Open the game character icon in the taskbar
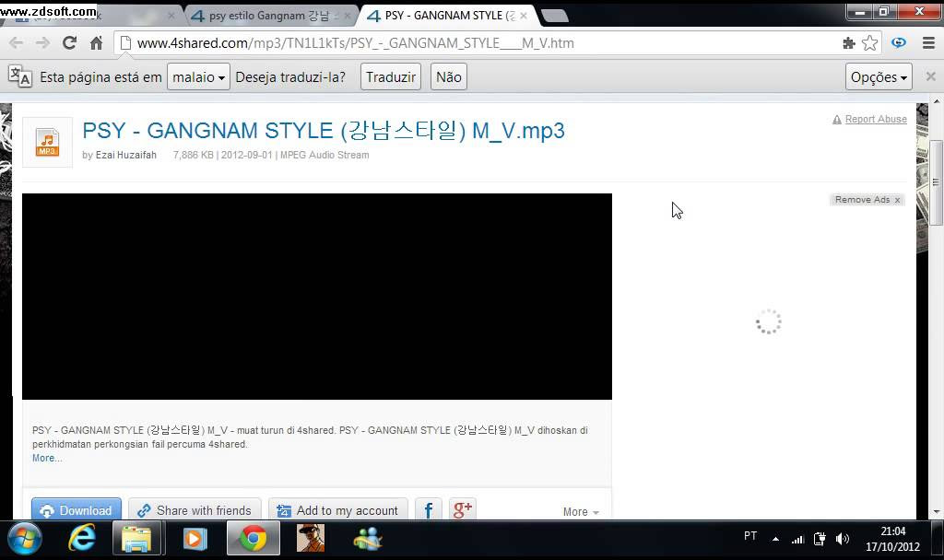The width and height of the screenshot is (944, 560). point(311,538)
